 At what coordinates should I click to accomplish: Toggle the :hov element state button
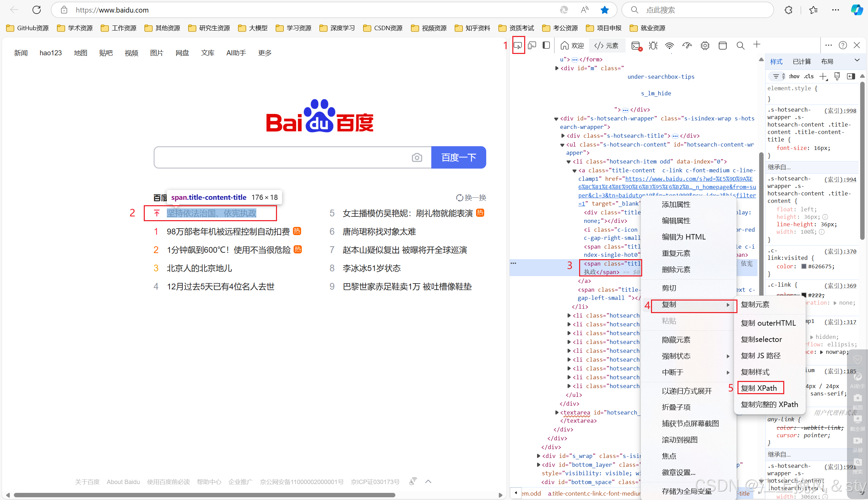(x=794, y=76)
